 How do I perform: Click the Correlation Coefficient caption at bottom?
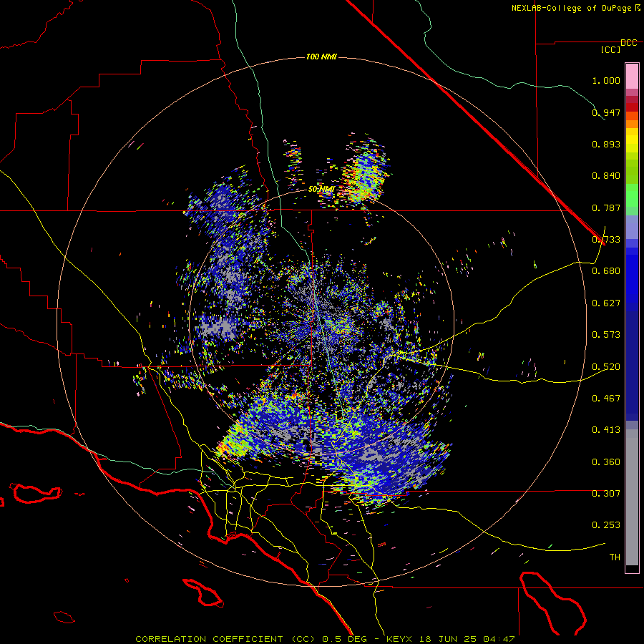click(x=325, y=639)
